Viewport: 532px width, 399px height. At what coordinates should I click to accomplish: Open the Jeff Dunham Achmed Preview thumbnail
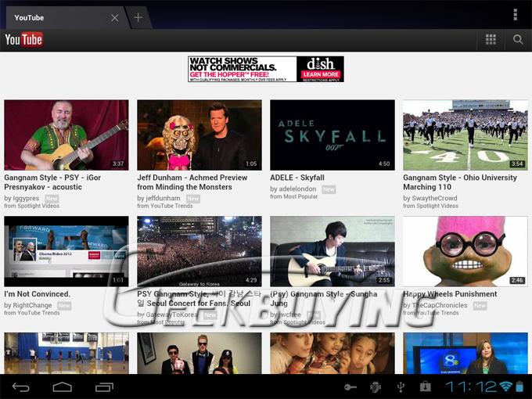[x=199, y=135]
